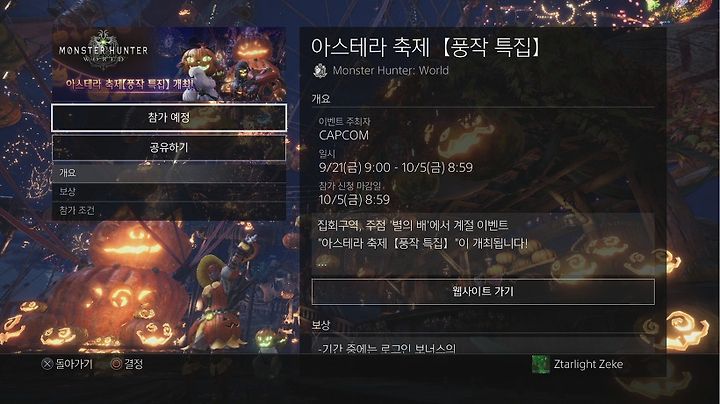This screenshot has height=404, width=720.
Task: Open 참가 조건 in the left menu
Action: pos(169,211)
